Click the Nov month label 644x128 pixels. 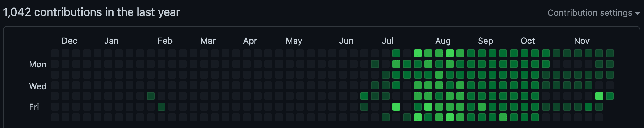[582, 41]
